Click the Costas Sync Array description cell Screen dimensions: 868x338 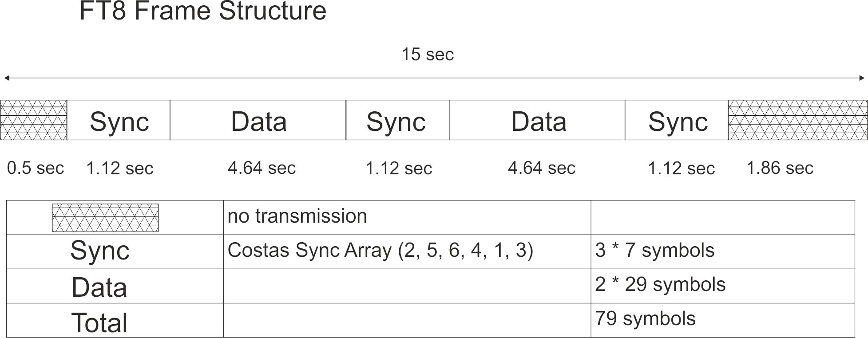(380, 251)
